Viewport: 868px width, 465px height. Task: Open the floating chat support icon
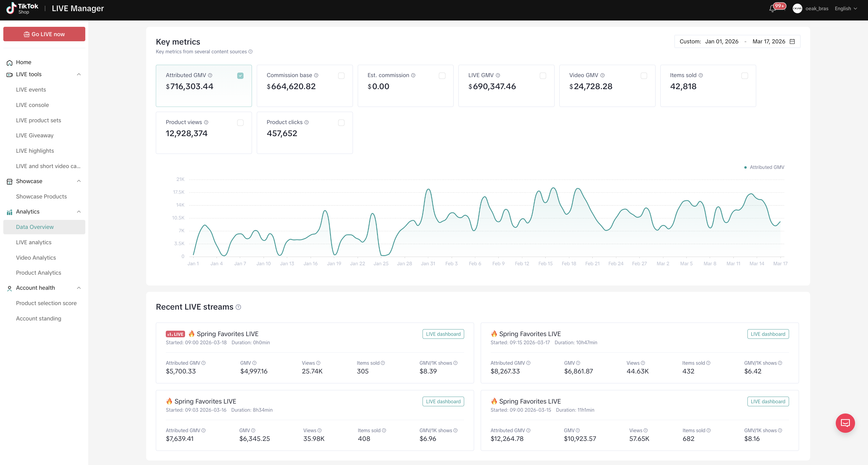pyautogui.click(x=845, y=423)
